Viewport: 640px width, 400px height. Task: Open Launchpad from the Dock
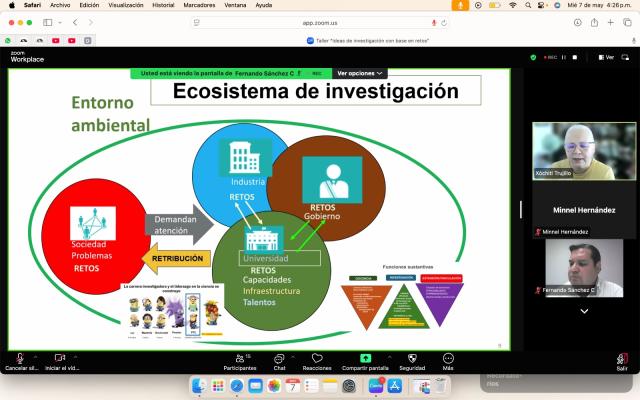(x=218, y=386)
